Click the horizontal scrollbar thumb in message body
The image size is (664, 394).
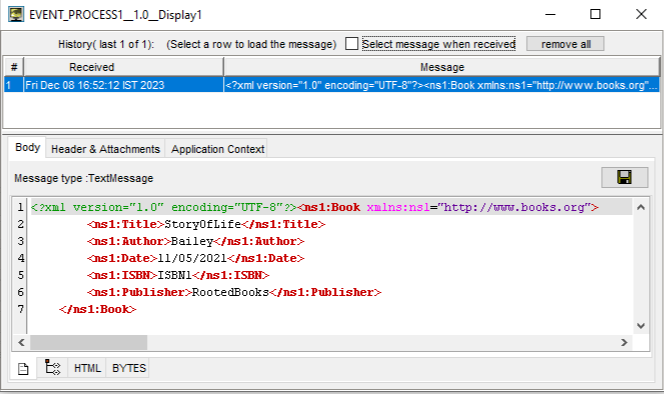[89, 342]
